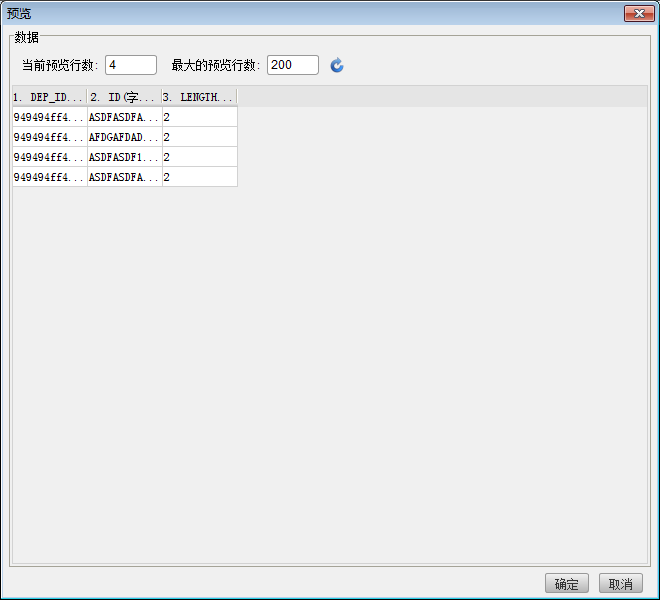Select the LENGTH value in AFDGAFDAD row

199,137
